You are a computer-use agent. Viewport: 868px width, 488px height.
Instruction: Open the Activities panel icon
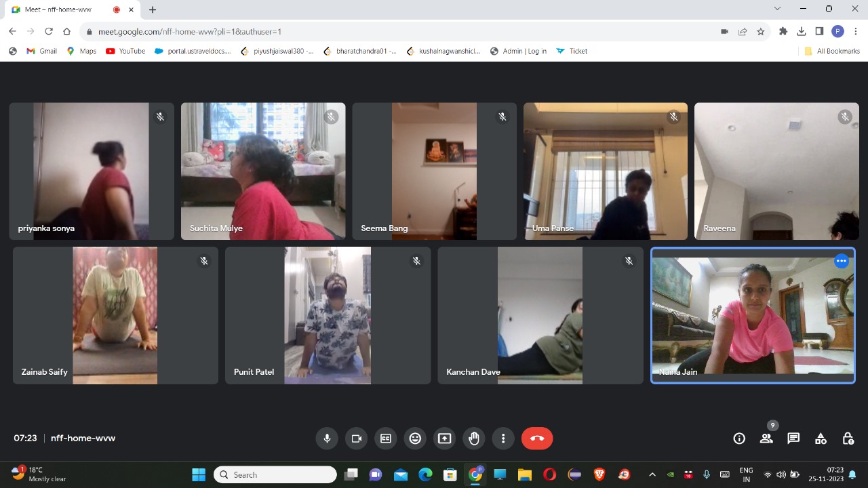point(821,439)
